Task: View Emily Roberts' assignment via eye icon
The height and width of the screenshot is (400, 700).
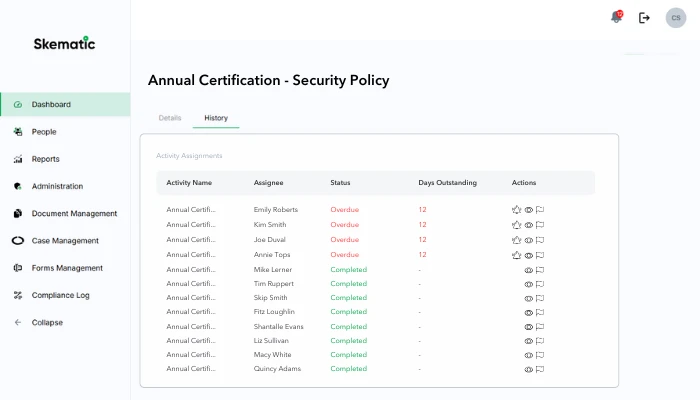Action: click(528, 210)
